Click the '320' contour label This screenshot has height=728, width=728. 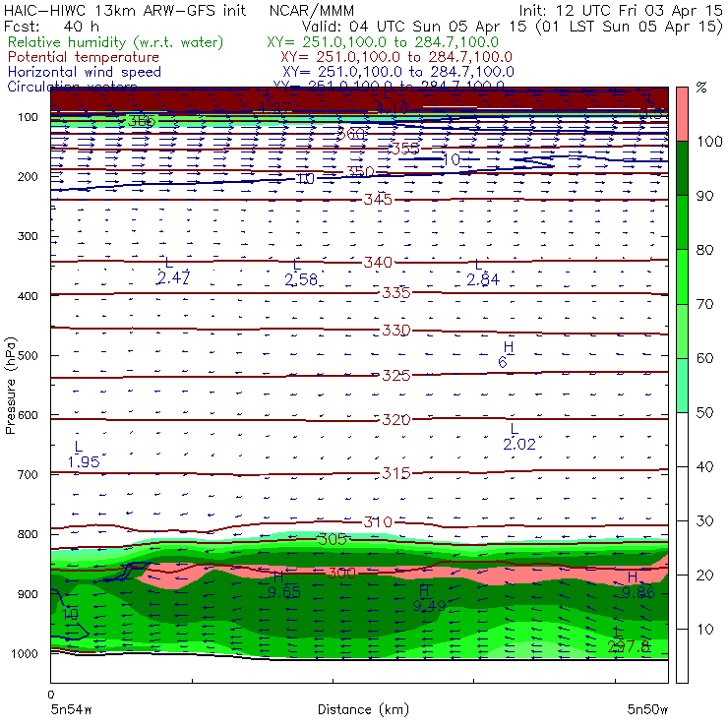(x=396, y=420)
